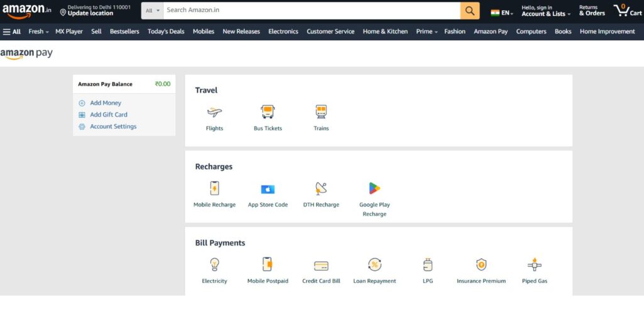
Task: Click the Mobile Recharge label
Action: [214, 205]
